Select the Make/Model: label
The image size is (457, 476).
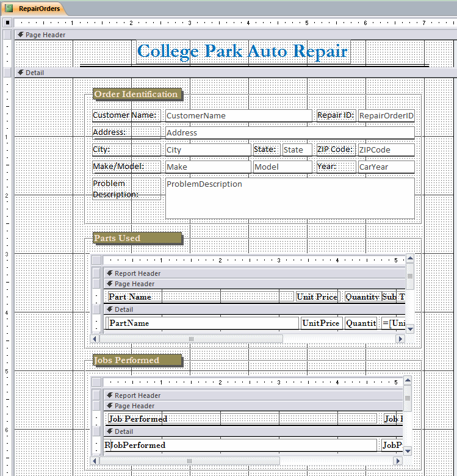coord(126,167)
